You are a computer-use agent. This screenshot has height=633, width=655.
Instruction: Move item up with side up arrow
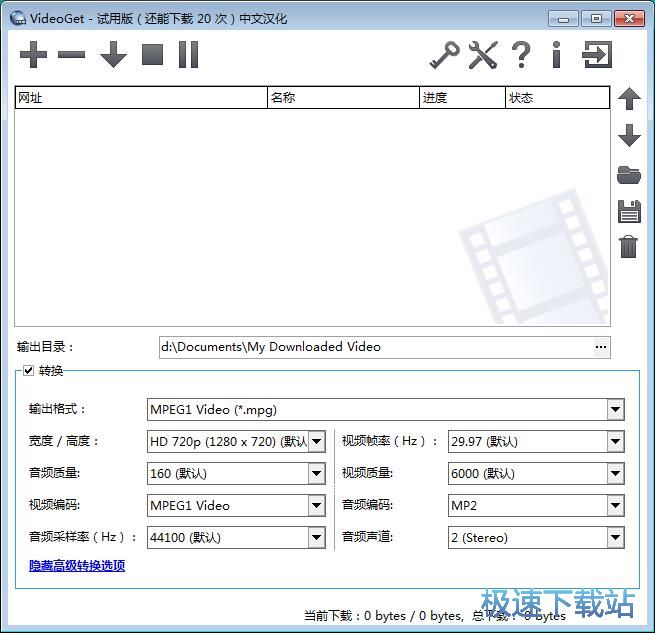(x=629, y=99)
